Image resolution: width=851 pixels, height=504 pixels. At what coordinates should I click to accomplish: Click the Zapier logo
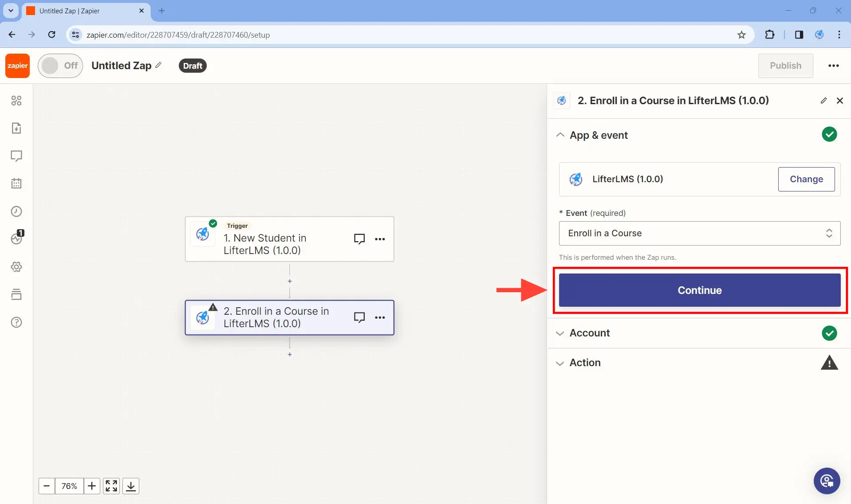point(17,65)
